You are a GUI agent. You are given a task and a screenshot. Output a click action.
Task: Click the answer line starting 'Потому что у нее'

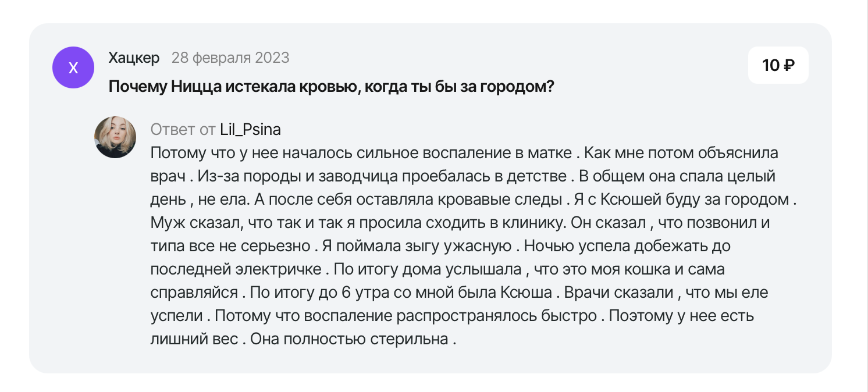pyautogui.click(x=464, y=153)
